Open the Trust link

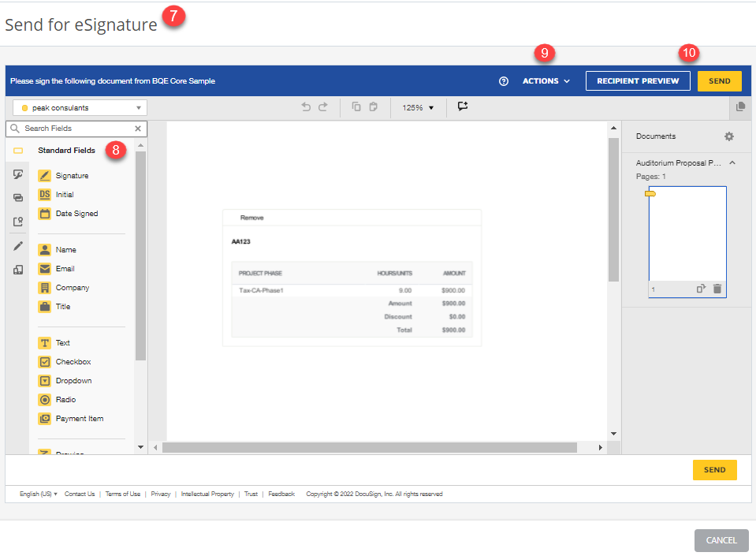pyautogui.click(x=251, y=494)
